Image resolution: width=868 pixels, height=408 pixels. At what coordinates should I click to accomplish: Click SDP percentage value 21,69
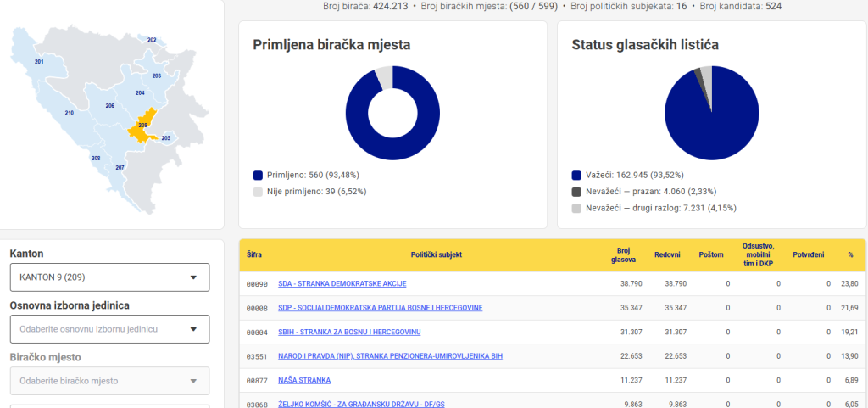(x=849, y=308)
